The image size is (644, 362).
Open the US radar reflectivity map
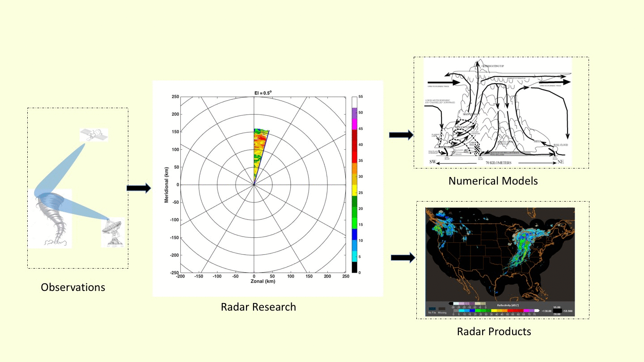(500, 253)
